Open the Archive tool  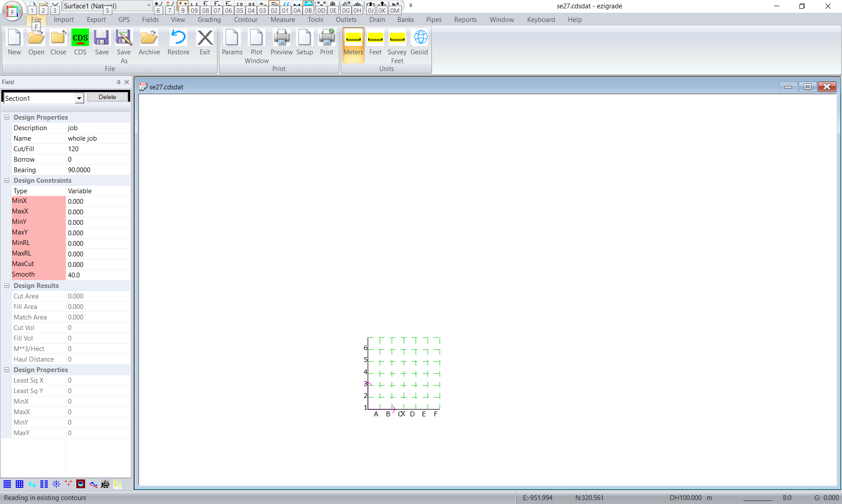[149, 43]
